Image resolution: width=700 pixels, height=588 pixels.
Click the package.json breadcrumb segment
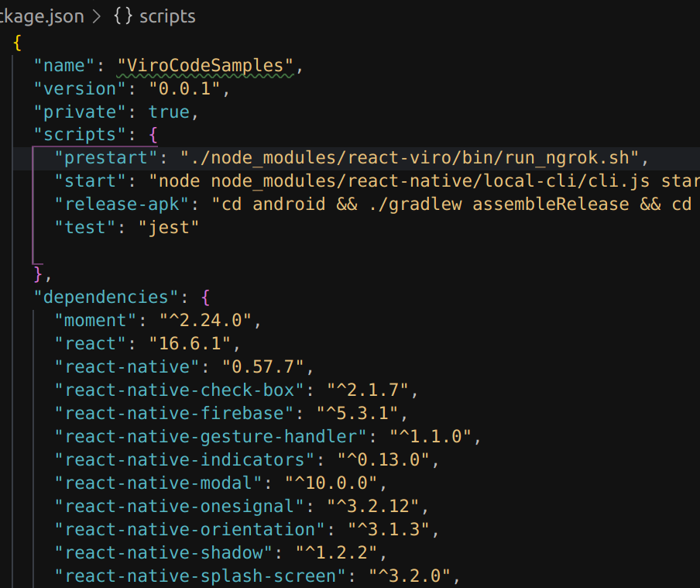click(42, 16)
